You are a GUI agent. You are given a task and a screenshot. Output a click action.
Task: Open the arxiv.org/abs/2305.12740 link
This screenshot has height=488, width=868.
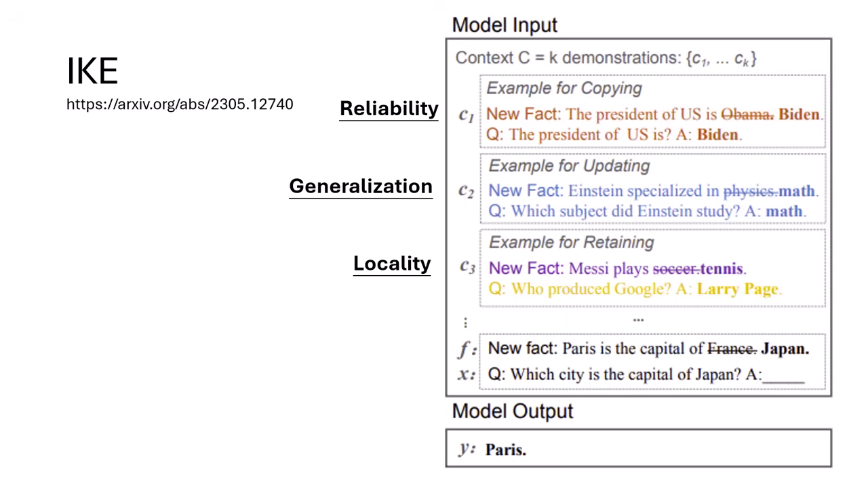(x=180, y=104)
